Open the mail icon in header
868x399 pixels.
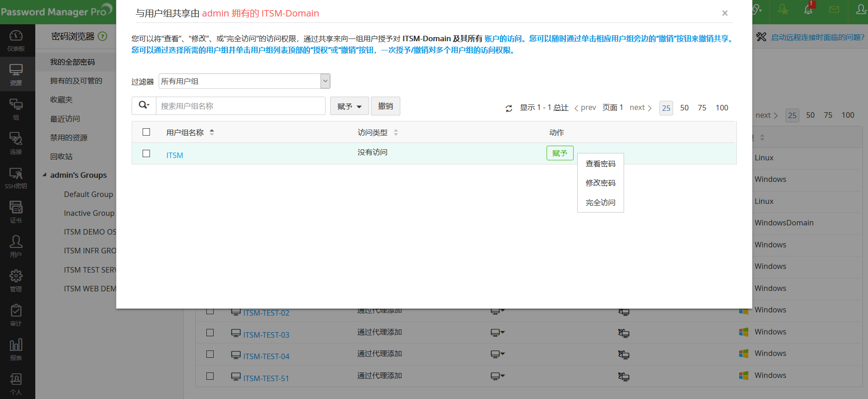click(x=834, y=10)
